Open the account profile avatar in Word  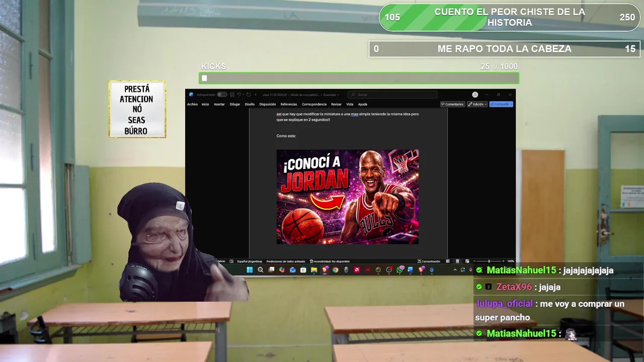point(475,95)
